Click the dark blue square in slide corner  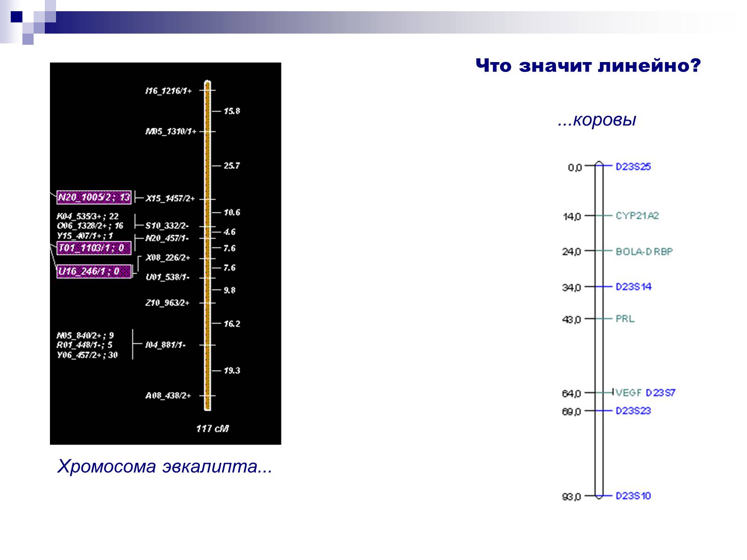(x=17, y=17)
